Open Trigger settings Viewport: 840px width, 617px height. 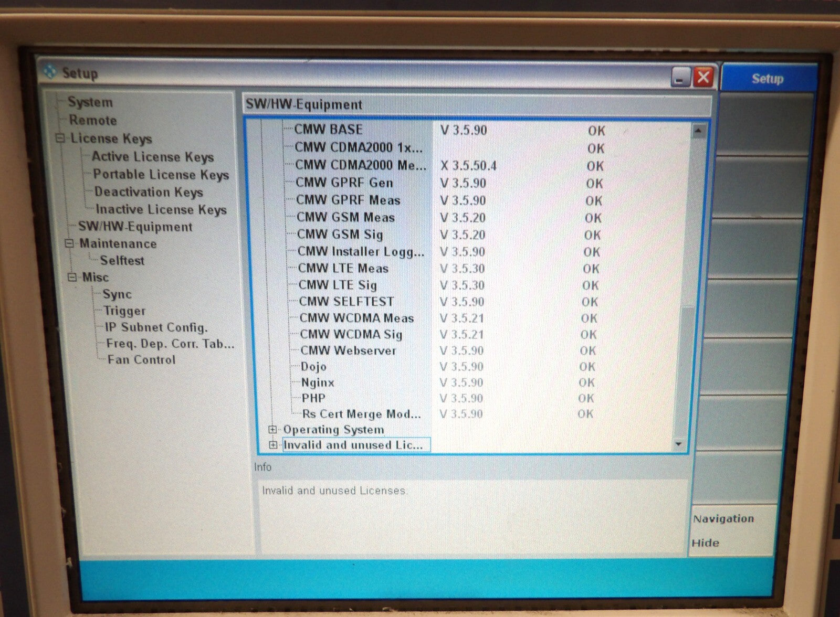point(124,311)
